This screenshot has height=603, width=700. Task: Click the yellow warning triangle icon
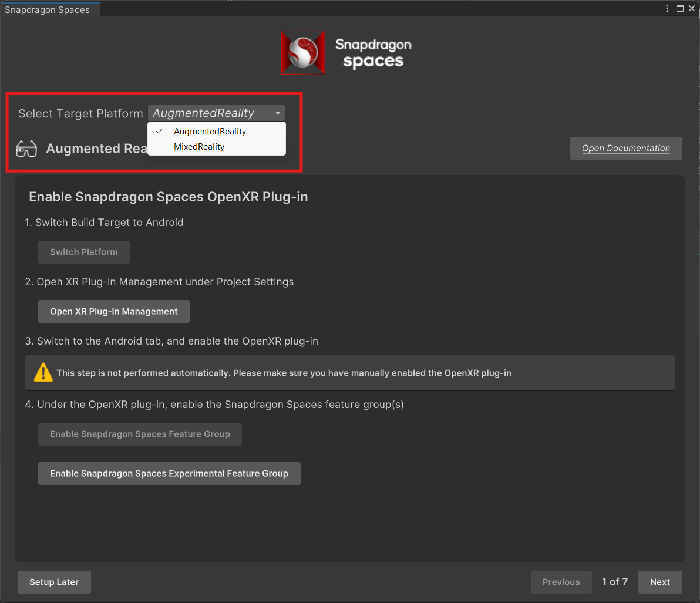pos(43,373)
